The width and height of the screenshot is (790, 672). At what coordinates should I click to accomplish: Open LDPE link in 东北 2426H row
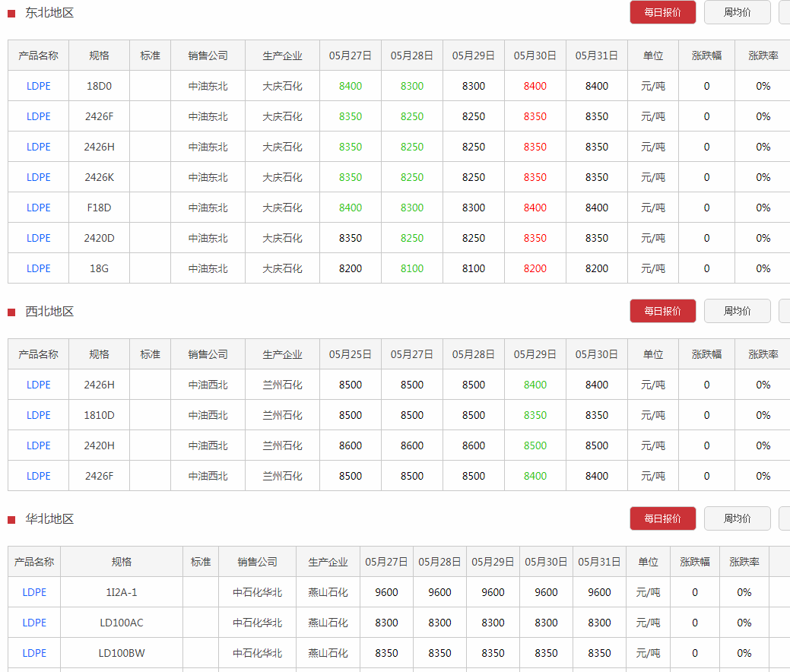coord(38,147)
